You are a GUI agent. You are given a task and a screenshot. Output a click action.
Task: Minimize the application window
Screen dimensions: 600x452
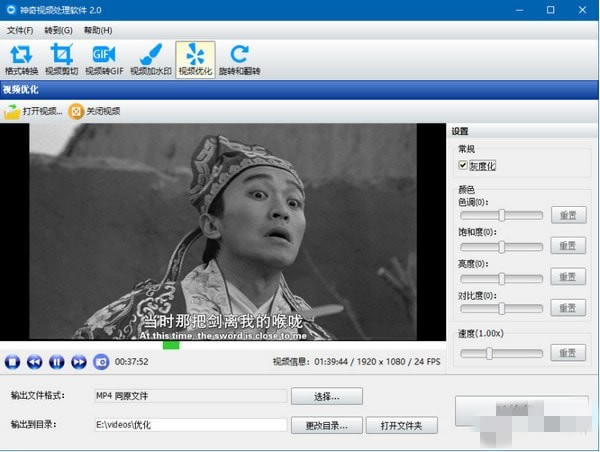(x=519, y=10)
